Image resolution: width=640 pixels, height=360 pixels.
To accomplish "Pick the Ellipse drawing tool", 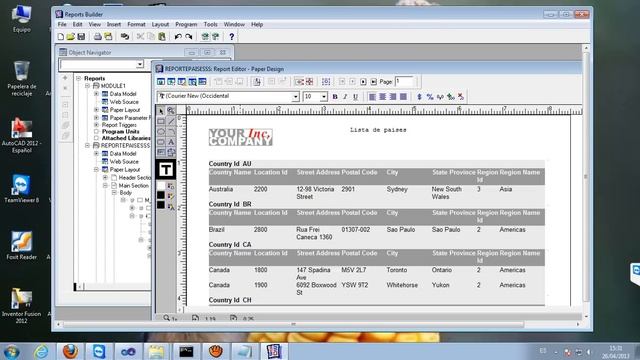I will [161, 131].
